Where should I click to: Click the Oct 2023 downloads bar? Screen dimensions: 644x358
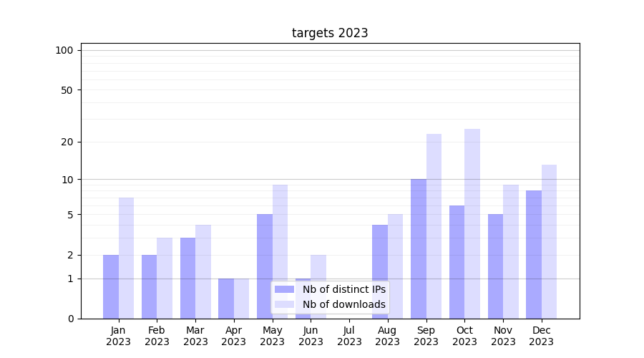coord(472,223)
